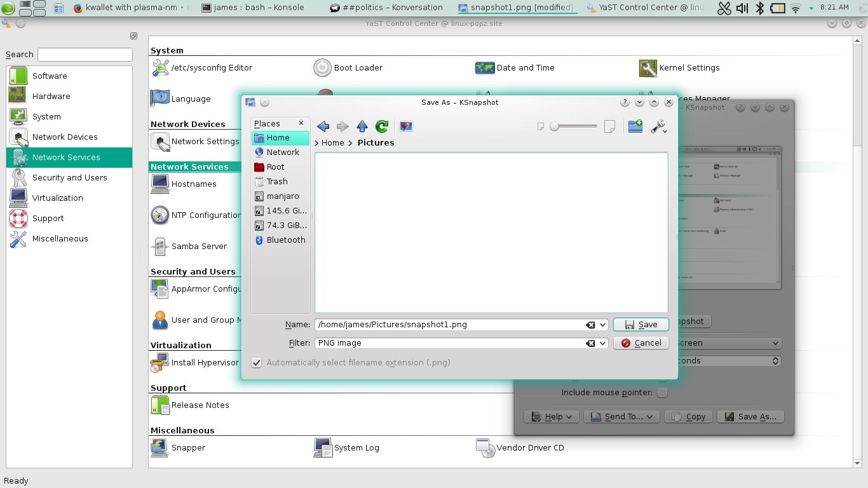Go to parent folder with up arrow
Screen dimensions: 868x488
pos(362,126)
